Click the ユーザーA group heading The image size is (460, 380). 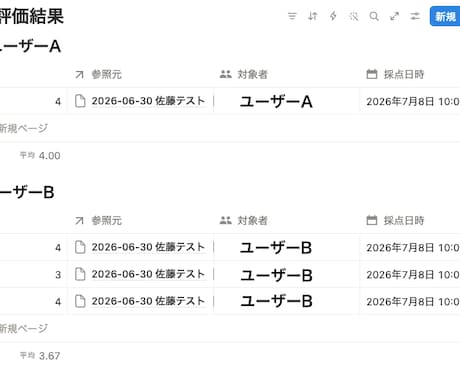(30, 46)
